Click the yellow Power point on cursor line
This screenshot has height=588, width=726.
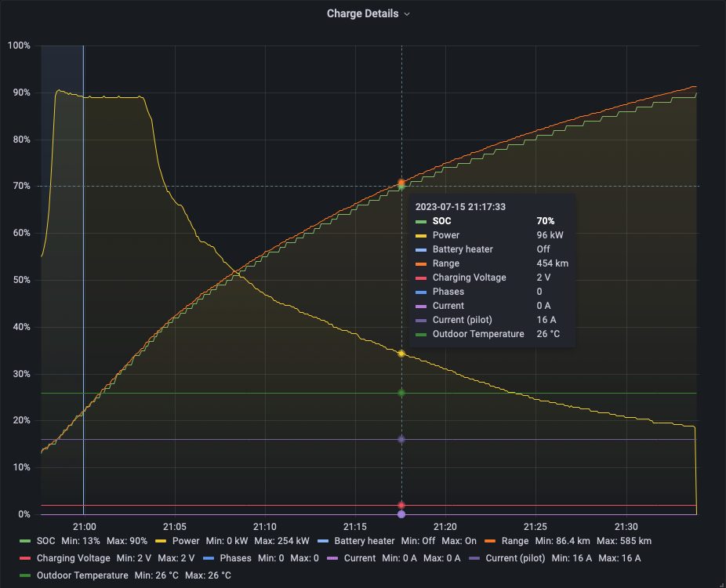click(401, 354)
